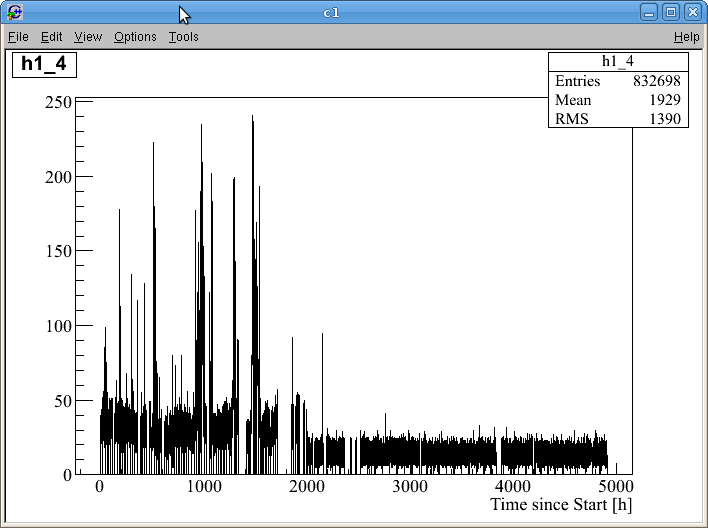Maximize the c1 canvas window
This screenshot has width=708, height=528.
[671, 12]
